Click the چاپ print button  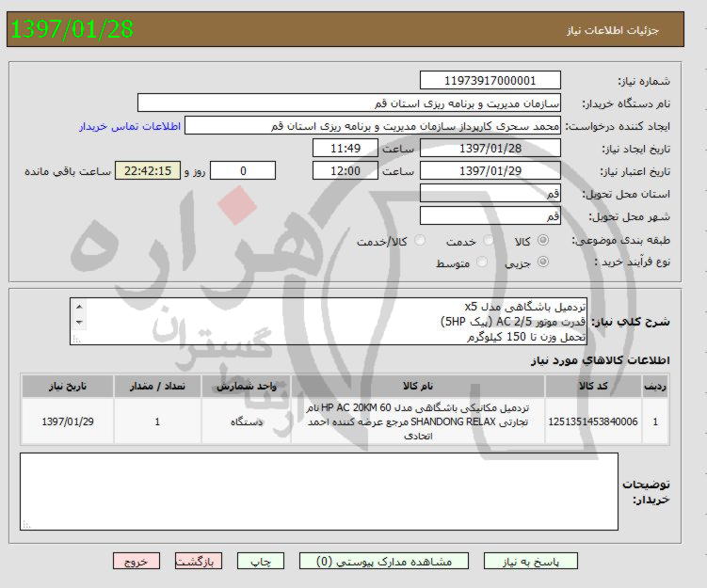[x=261, y=562]
